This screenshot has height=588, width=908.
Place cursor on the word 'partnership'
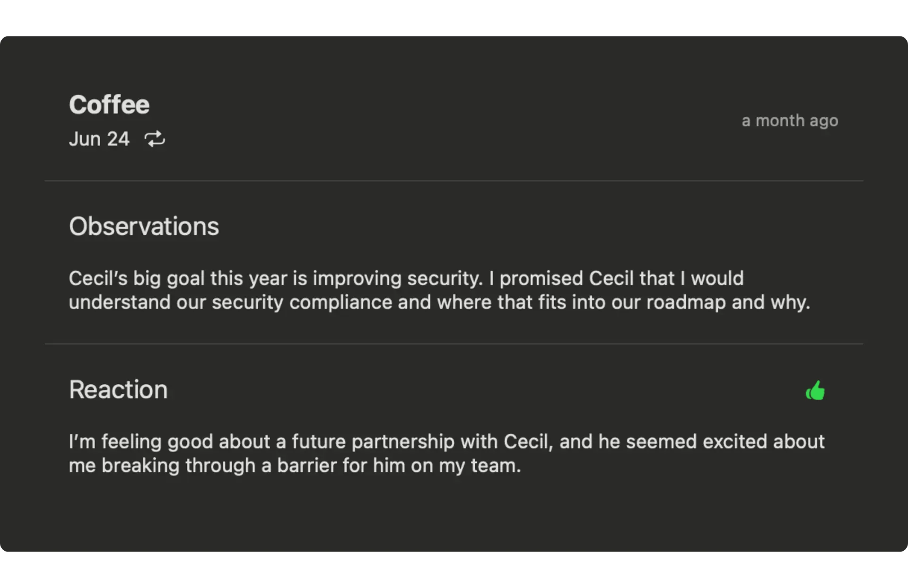click(x=403, y=442)
